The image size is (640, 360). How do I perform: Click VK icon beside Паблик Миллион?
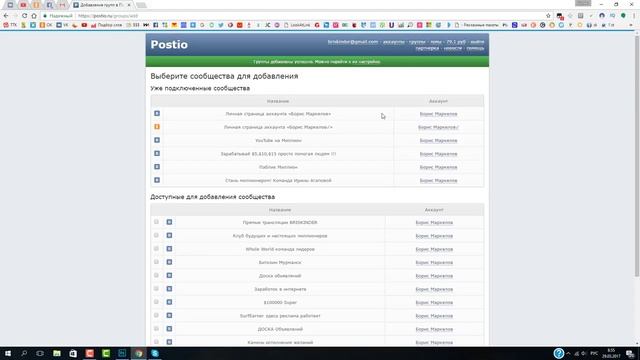point(157,167)
